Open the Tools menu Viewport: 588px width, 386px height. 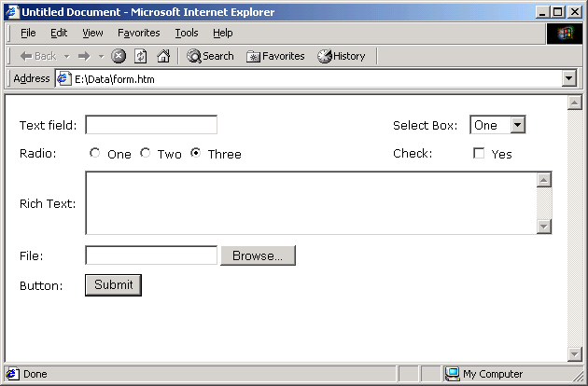[187, 33]
